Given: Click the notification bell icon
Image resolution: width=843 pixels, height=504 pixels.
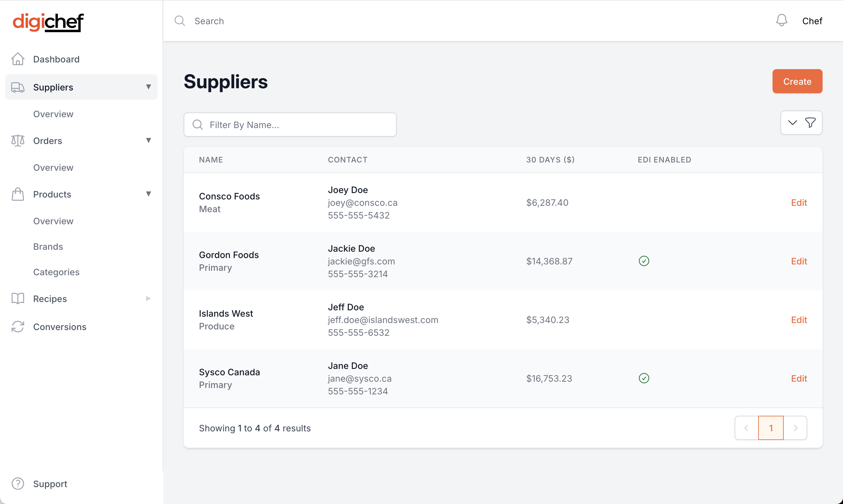Looking at the screenshot, I should click(x=781, y=20).
